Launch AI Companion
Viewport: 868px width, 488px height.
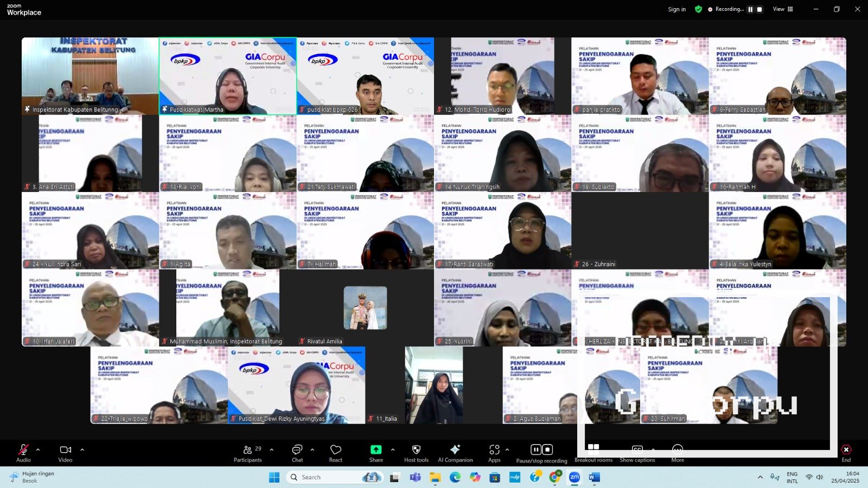pos(455,450)
